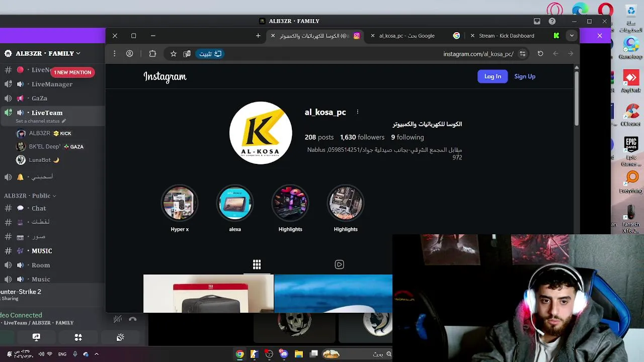The width and height of the screenshot is (644, 362).
Task: Open taskbar volume icon
Action: tap(41, 354)
